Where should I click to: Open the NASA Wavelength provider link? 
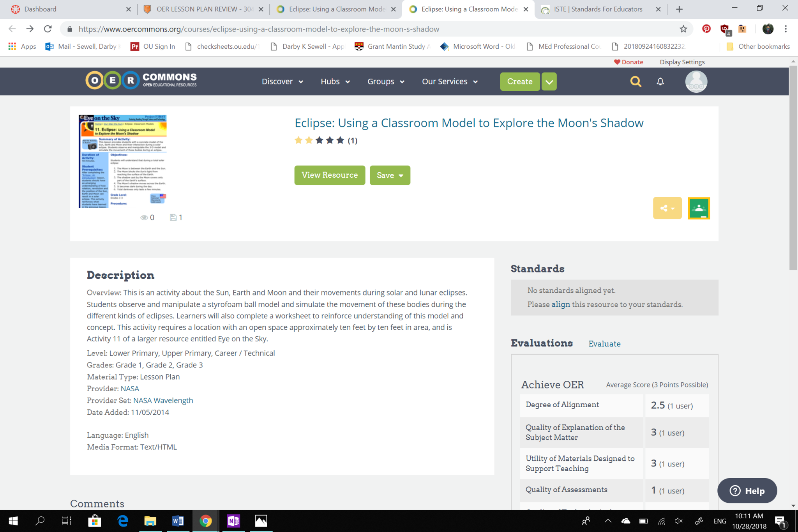coord(163,400)
